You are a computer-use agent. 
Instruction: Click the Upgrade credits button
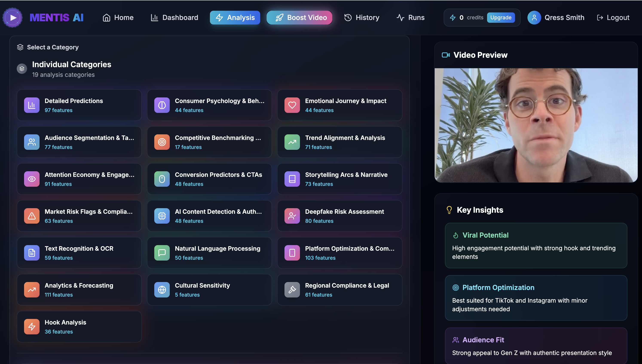point(501,18)
